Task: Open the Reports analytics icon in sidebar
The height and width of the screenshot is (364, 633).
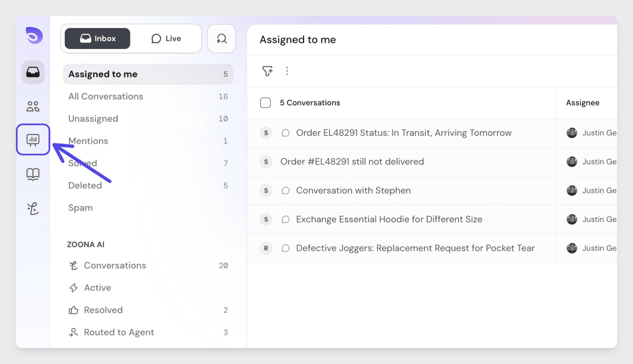Action: pyautogui.click(x=33, y=140)
